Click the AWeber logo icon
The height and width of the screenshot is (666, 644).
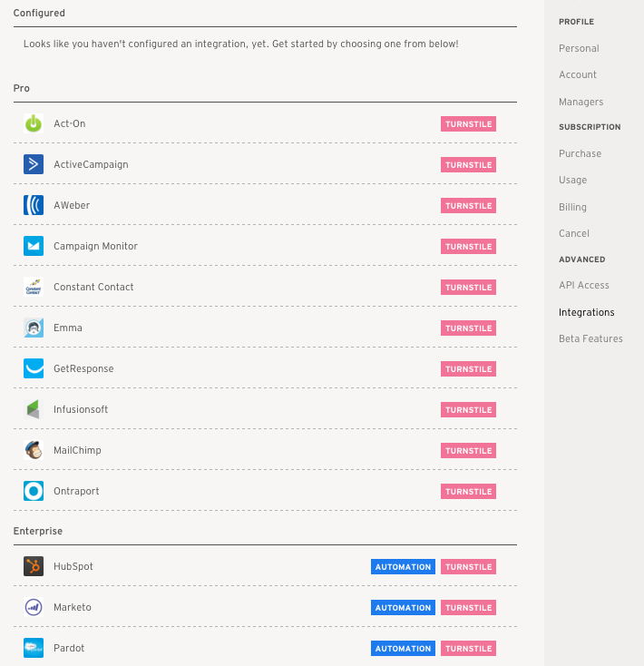click(34, 205)
